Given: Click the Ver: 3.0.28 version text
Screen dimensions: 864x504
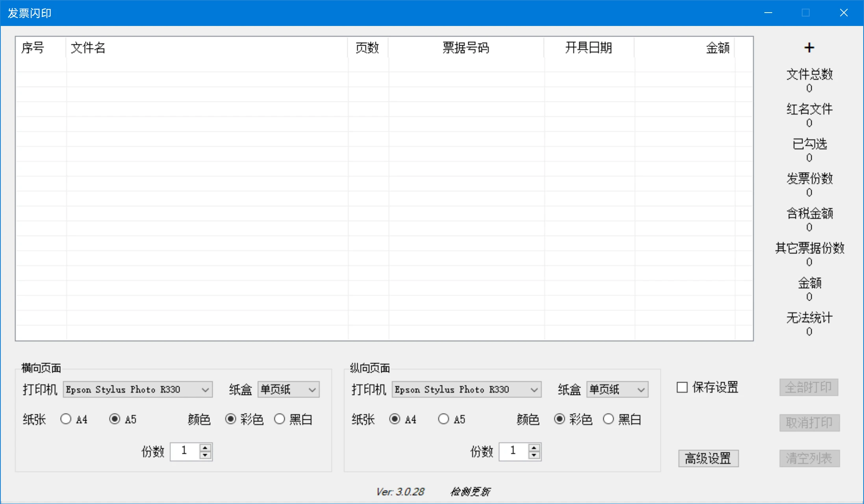Looking at the screenshot, I should 400,491.
